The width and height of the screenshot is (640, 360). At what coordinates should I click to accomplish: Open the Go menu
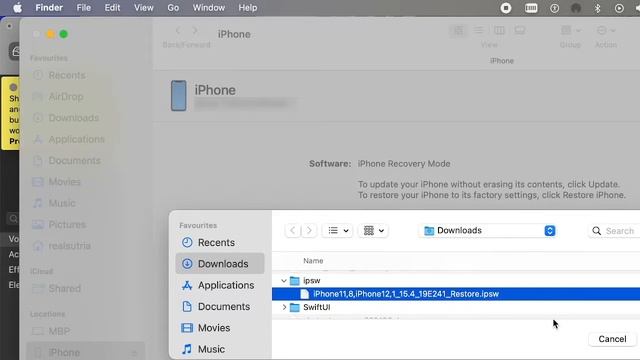(x=173, y=8)
